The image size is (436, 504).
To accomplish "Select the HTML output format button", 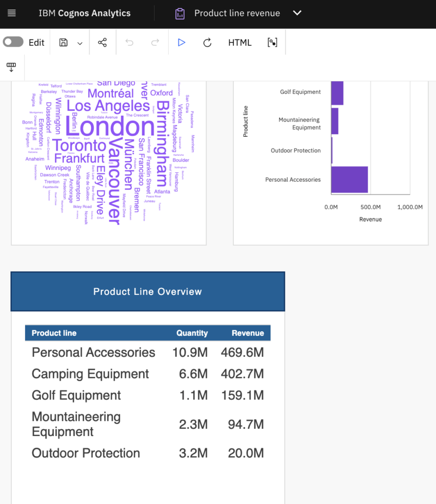I will [x=240, y=43].
